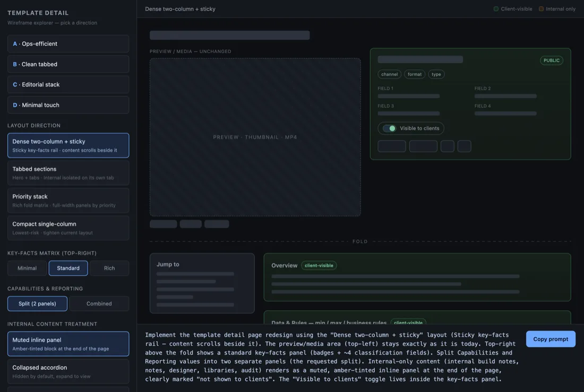Click the KEY-FACTS MATRIX (TOP-RIGHT) label
The width and height of the screenshot is (584, 392).
click(x=52, y=253)
